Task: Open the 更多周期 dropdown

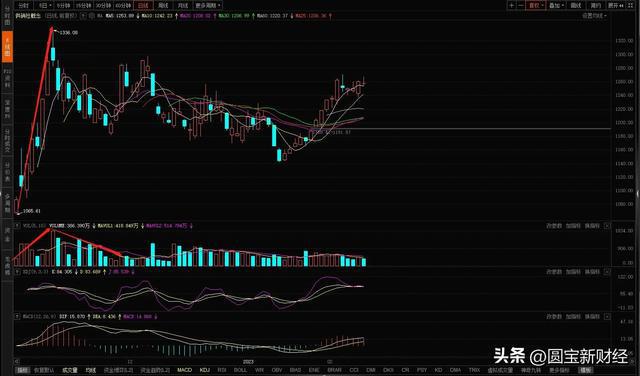Action: pos(208,5)
